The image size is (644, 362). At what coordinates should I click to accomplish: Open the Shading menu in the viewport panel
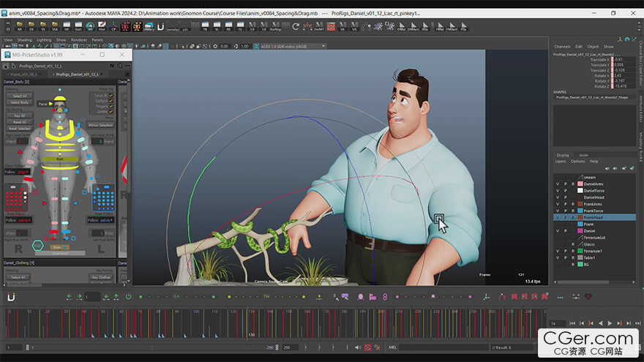24,39
